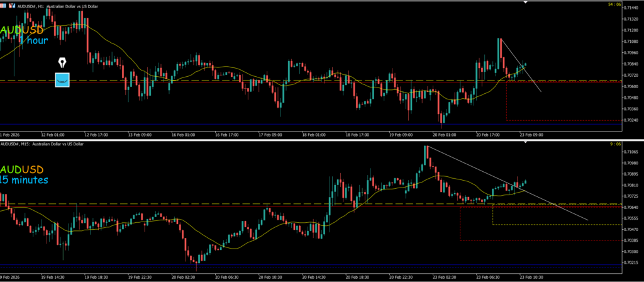Select the AUDUSD label on the H1 chart
Screen dimensions: 644x282
coord(22,30)
